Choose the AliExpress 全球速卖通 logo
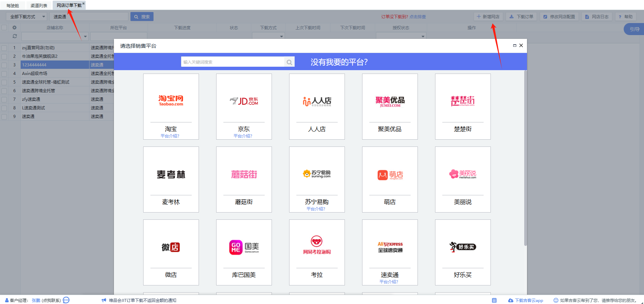 pos(390,247)
